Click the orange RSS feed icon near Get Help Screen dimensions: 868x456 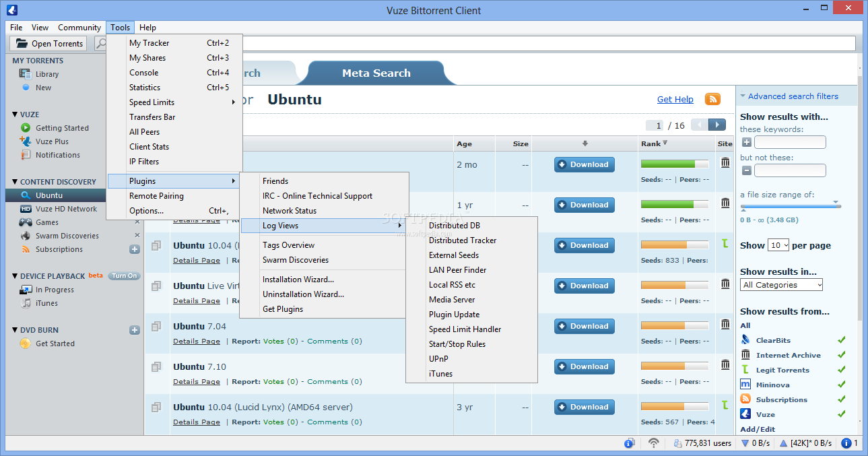click(x=712, y=99)
